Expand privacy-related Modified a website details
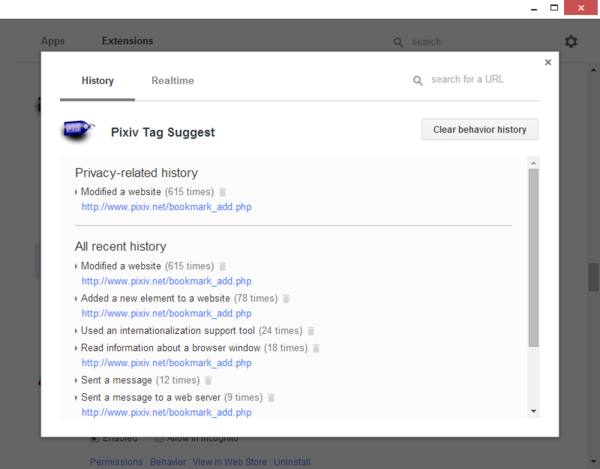600x469 pixels. tap(76, 192)
